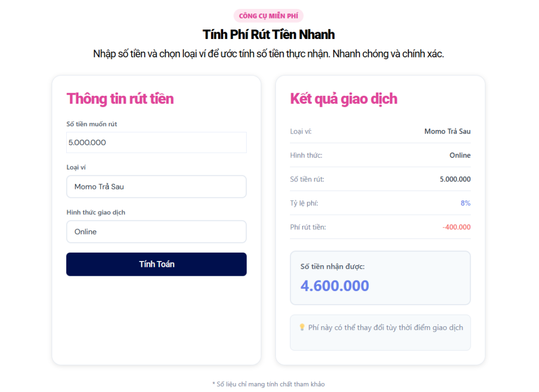Select the Kết quả giao dịch heading
The height and width of the screenshot is (392, 539).
click(x=344, y=98)
